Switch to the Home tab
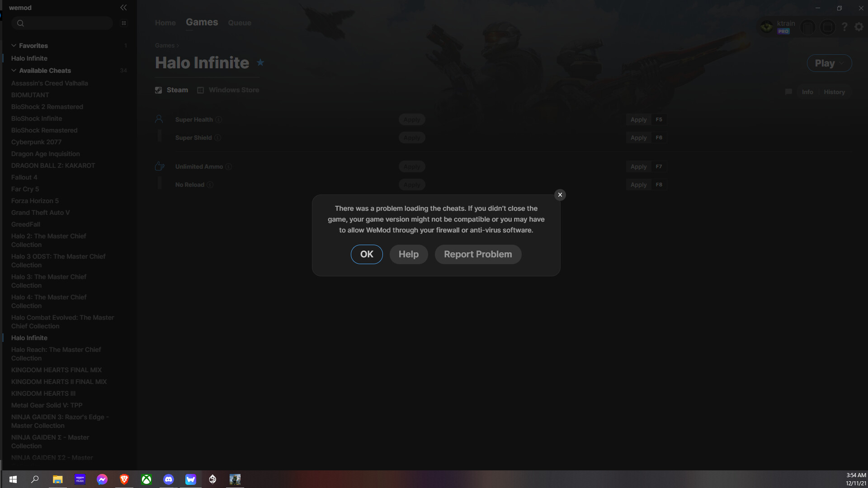This screenshot has height=488, width=868. click(x=165, y=23)
